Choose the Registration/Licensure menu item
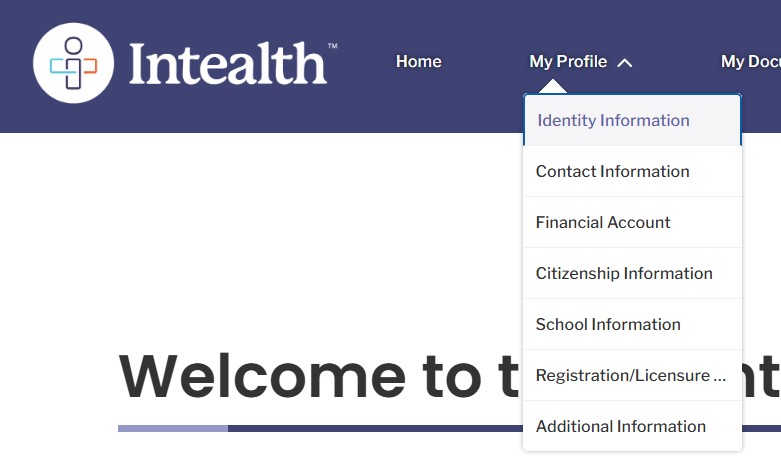This screenshot has width=781, height=459. [632, 375]
